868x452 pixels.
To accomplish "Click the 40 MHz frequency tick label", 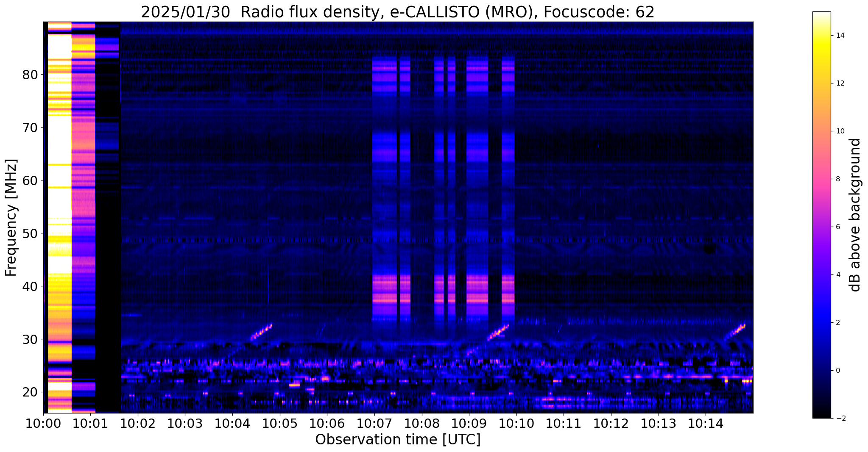I will (x=30, y=287).
